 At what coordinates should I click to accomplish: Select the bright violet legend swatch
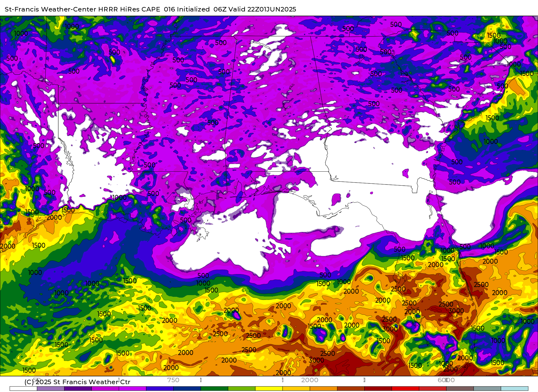133,389
